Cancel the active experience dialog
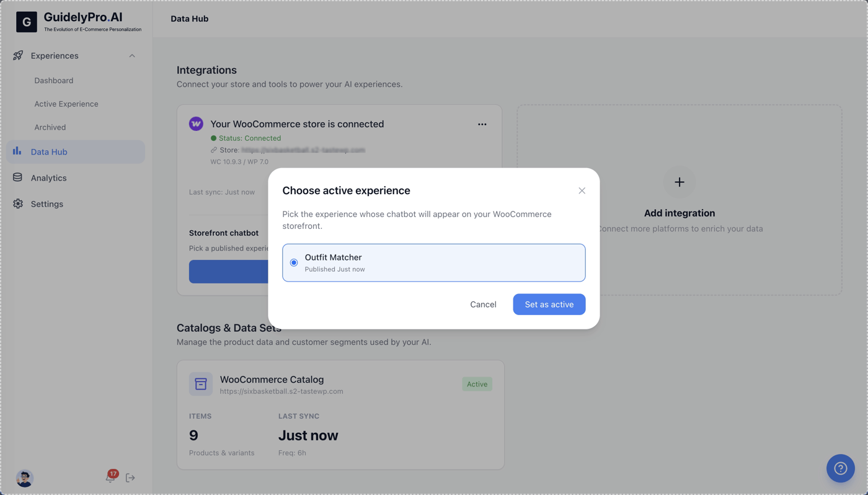 pyautogui.click(x=483, y=305)
